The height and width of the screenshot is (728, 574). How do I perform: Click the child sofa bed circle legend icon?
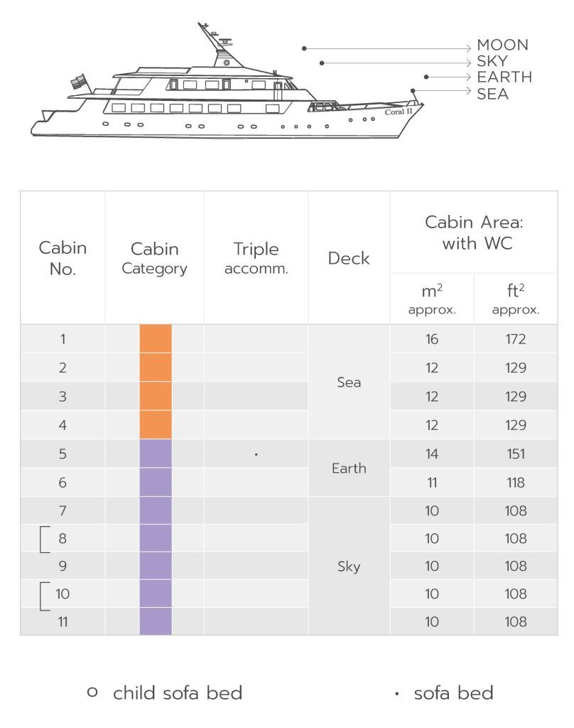(92, 692)
